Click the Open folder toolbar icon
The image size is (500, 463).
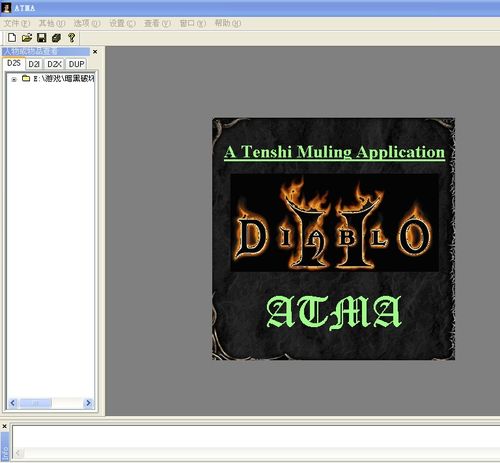click(x=27, y=37)
